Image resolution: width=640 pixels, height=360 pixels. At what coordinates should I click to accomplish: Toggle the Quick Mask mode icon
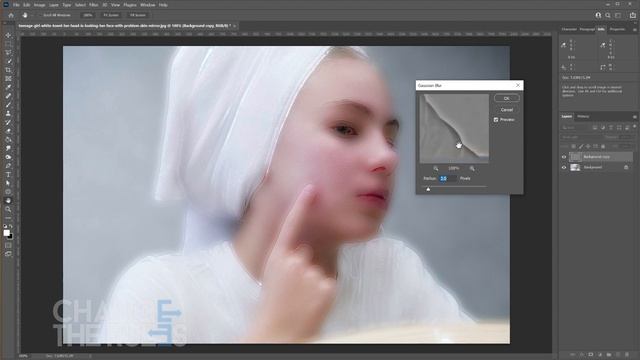click(x=8, y=246)
